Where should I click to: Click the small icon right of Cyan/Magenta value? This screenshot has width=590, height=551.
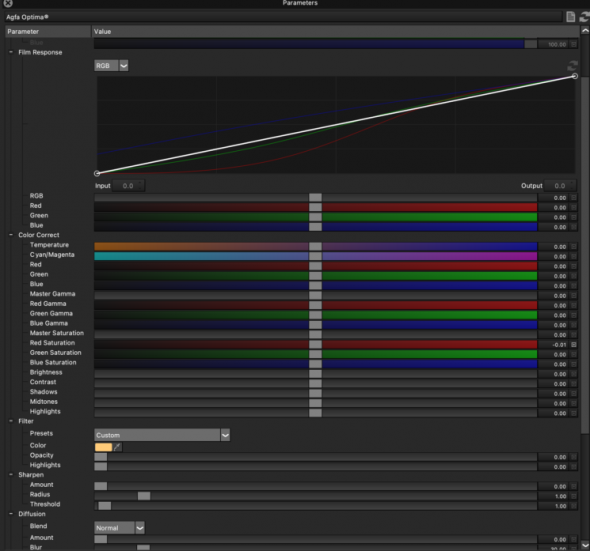point(573,256)
